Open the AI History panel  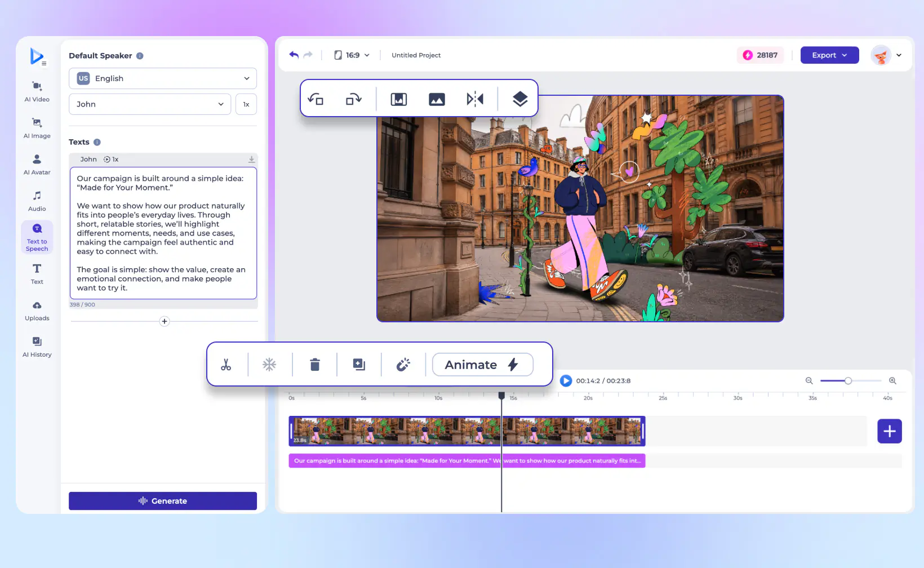pos(37,347)
